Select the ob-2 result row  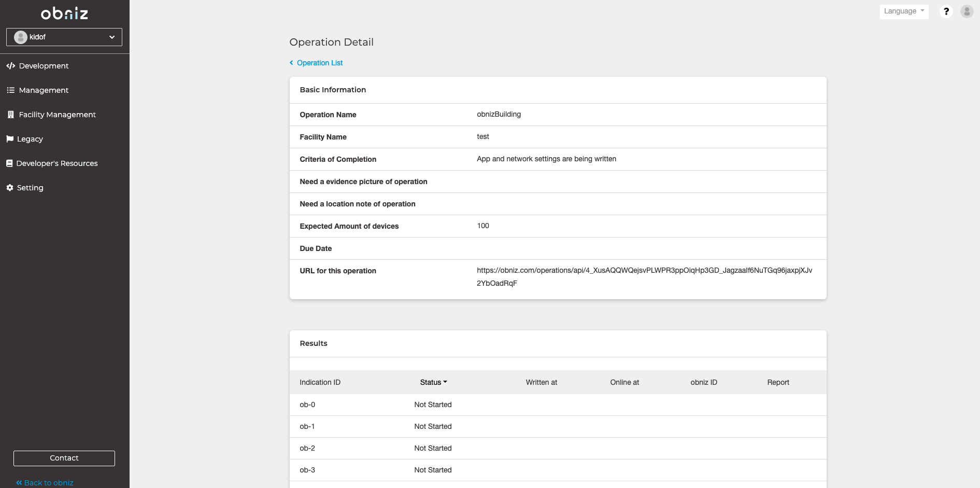tap(558, 448)
